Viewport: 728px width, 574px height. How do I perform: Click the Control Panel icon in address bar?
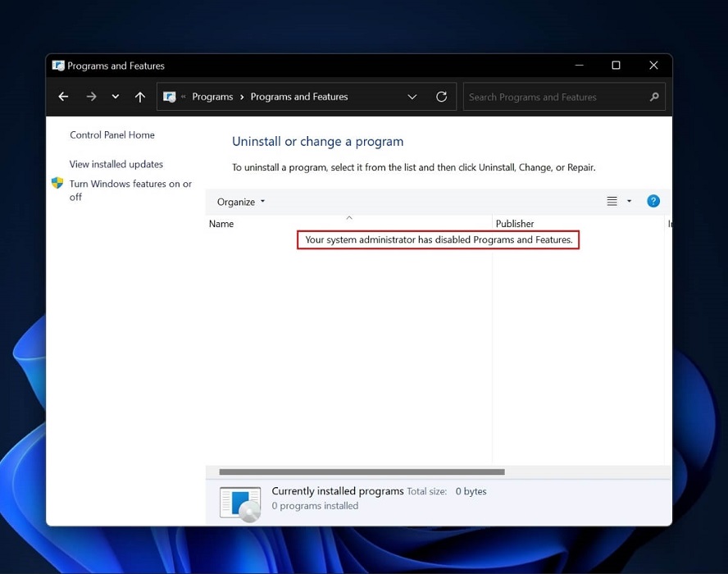click(x=170, y=97)
